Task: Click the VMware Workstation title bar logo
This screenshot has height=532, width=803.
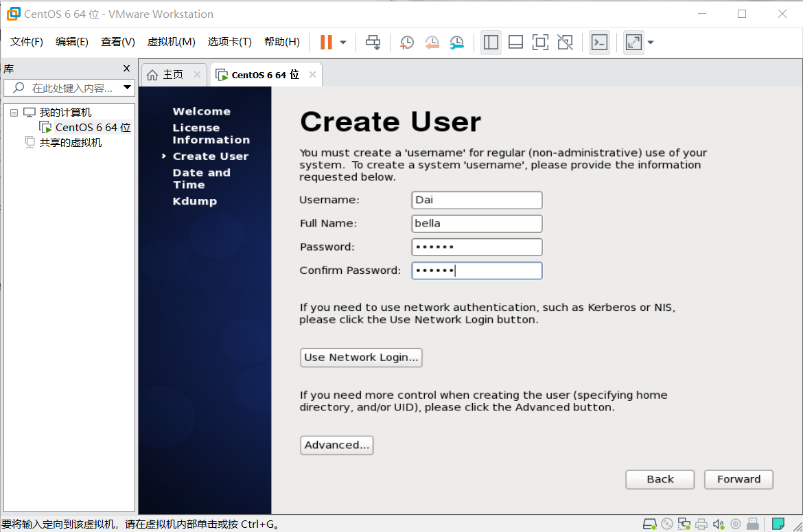Action: 14,14
